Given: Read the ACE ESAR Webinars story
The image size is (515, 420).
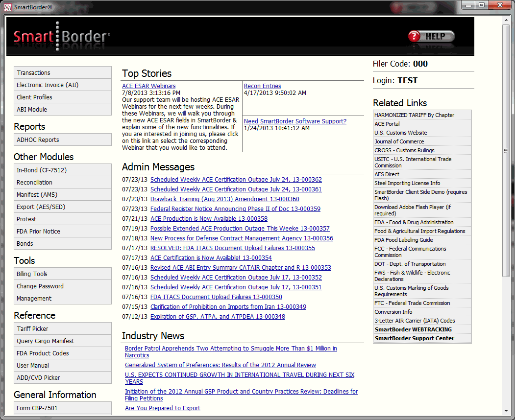Looking at the screenshot, I should [148, 86].
